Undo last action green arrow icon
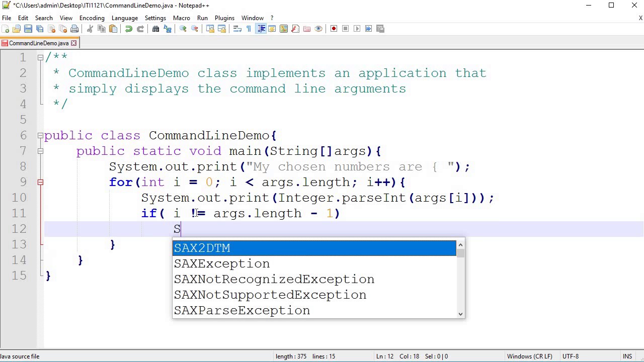Screen dimensions: 644x362 coord(129,29)
